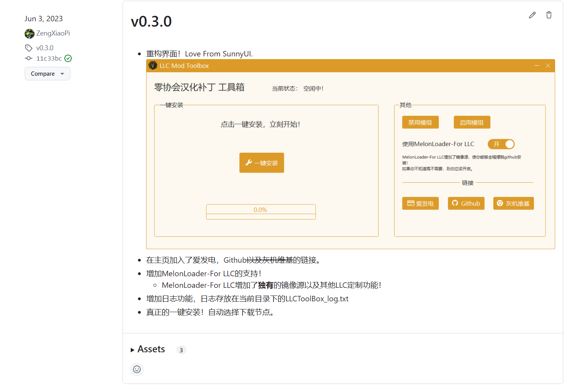
Task: Open the Compare dropdown
Action: (47, 74)
